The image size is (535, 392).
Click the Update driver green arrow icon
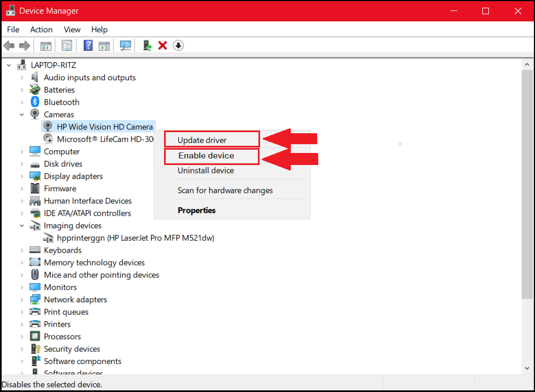(x=148, y=46)
